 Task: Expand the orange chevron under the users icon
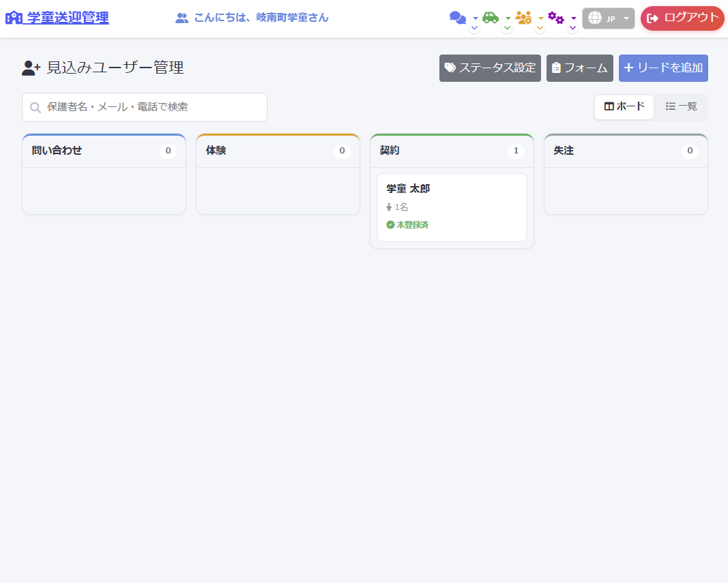tap(540, 28)
